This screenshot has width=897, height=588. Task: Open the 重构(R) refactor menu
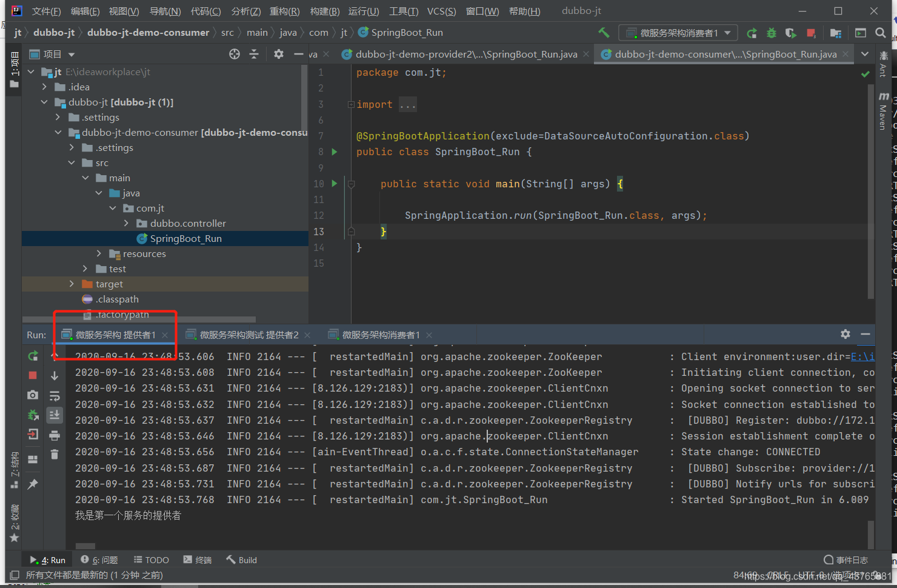(x=285, y=11)
